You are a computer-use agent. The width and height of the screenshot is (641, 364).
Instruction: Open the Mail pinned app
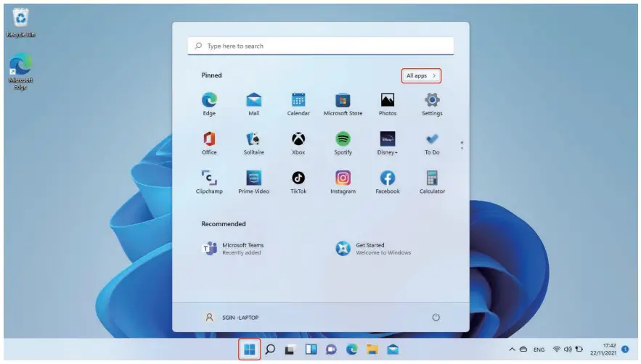coord(253,104)
